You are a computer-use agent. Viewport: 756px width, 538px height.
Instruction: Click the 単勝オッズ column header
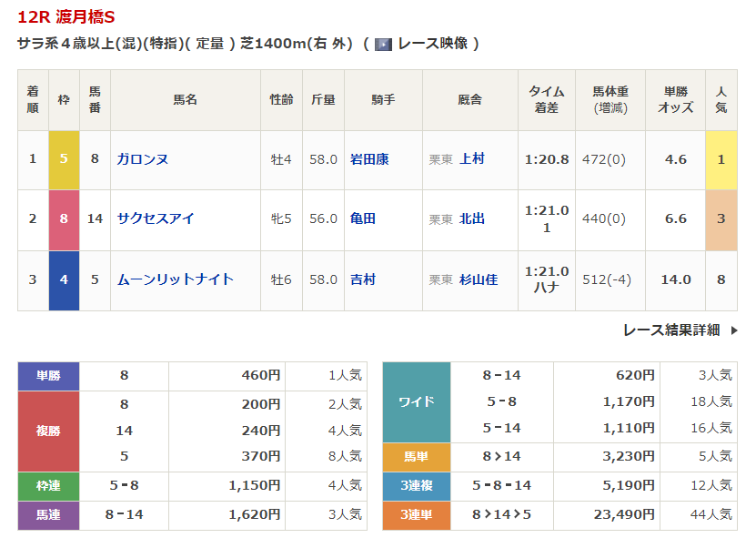[675, 99]
